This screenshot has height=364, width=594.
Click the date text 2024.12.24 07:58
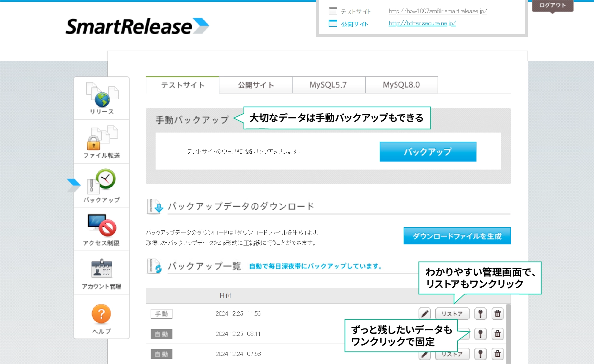pyautogui.click(x=238, y=354)
